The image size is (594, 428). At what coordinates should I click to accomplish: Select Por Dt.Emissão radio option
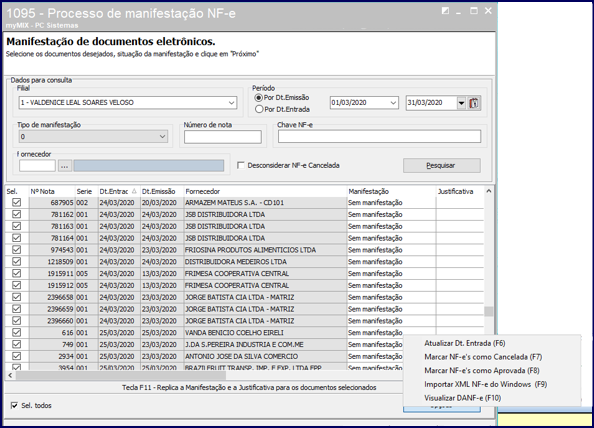coord(259,98)
